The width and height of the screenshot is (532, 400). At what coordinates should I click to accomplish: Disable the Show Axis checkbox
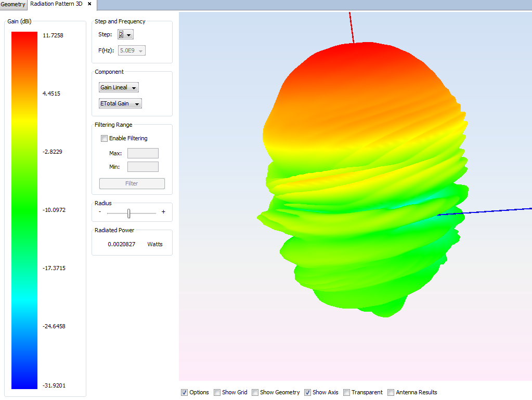[307, 393]
